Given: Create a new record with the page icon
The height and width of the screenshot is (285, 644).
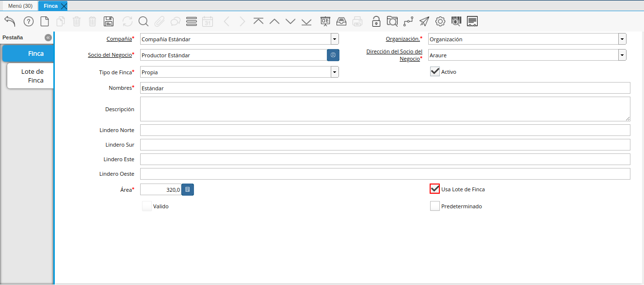Looking at the screenshot, I should 45,21.
